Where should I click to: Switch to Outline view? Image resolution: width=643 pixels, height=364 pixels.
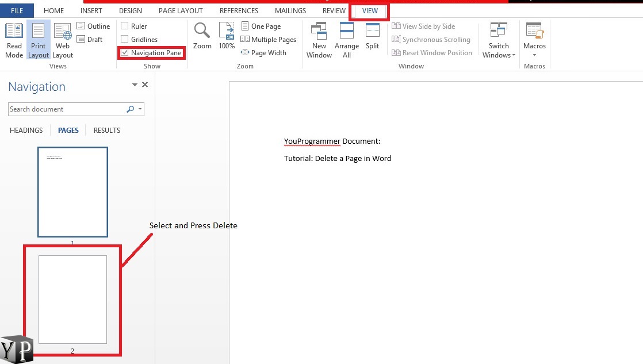93,26
